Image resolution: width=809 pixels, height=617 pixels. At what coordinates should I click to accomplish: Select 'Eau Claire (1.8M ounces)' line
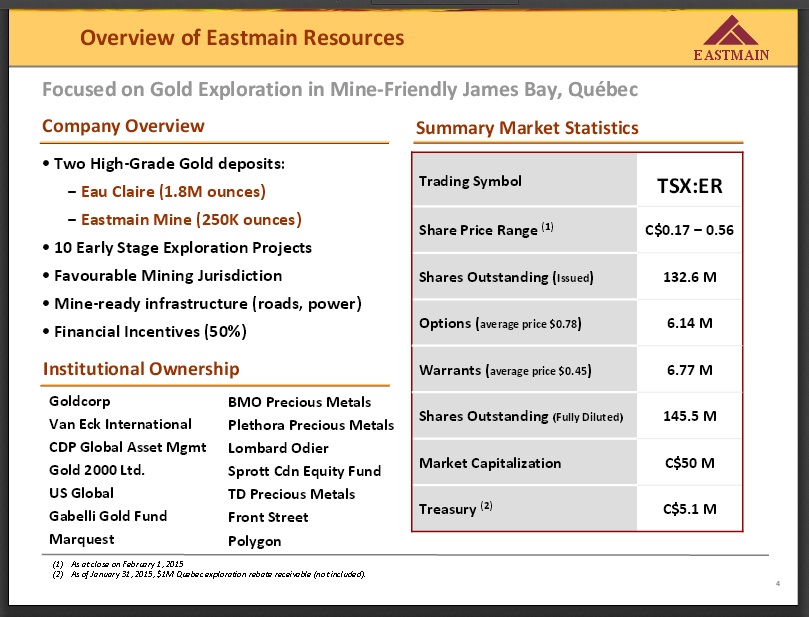(x=173, y=191)
